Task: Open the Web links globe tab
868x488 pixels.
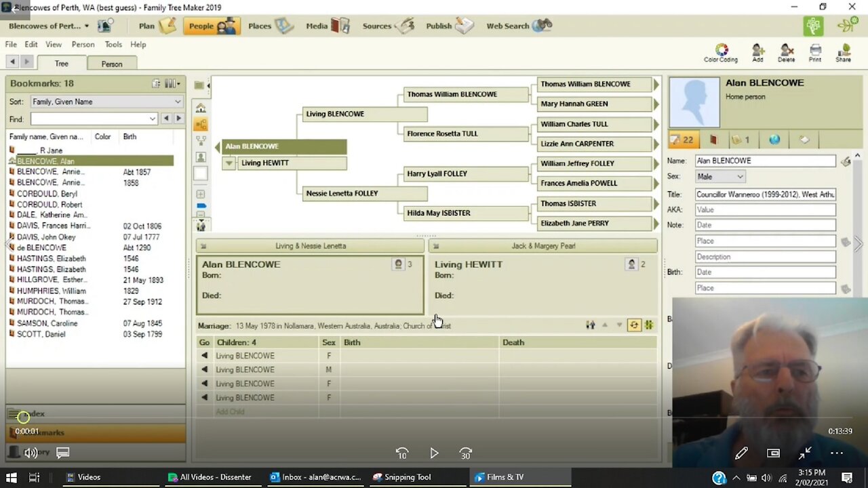Action: point(774,140)
